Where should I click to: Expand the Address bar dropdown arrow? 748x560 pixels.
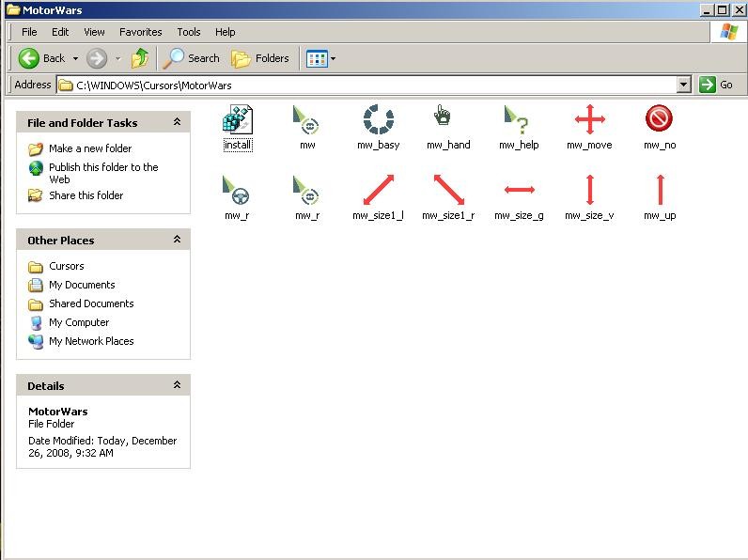point(683,85)
